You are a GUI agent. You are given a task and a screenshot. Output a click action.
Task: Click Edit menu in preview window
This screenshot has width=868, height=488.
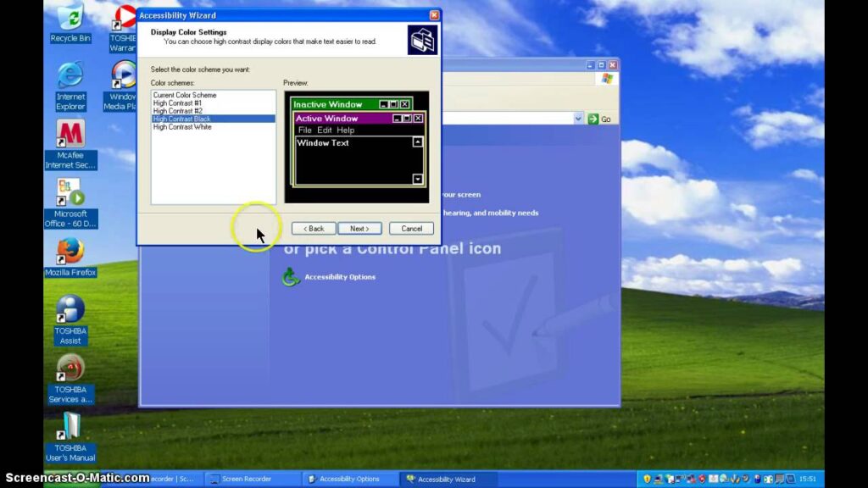point(325,130)
